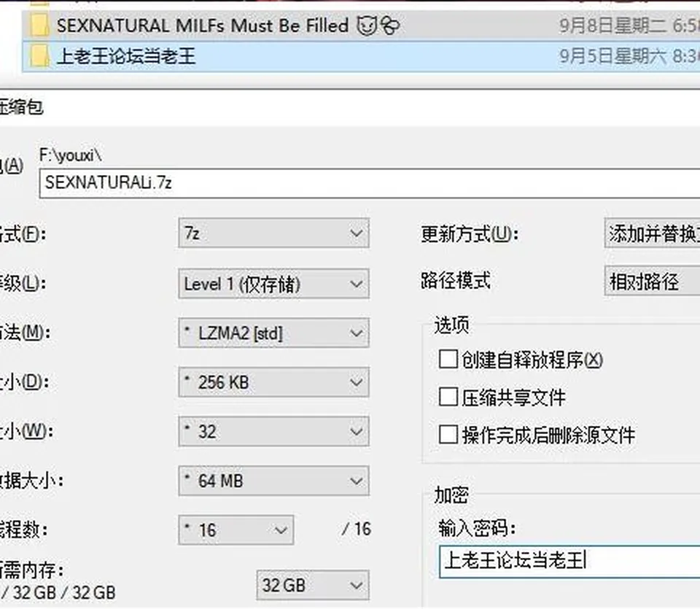
Task: Open the 路径模式 dropdown showing 相对路径
Action: (x=652, y=281)
